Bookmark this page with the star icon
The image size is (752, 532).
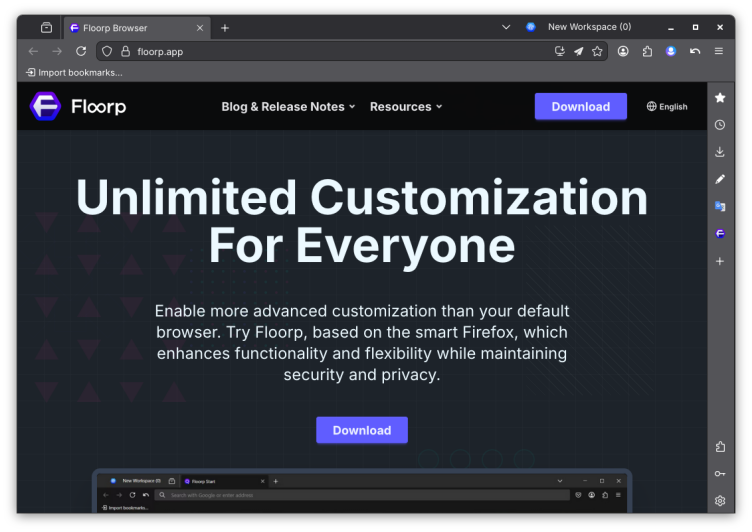[x=597, y=51]
